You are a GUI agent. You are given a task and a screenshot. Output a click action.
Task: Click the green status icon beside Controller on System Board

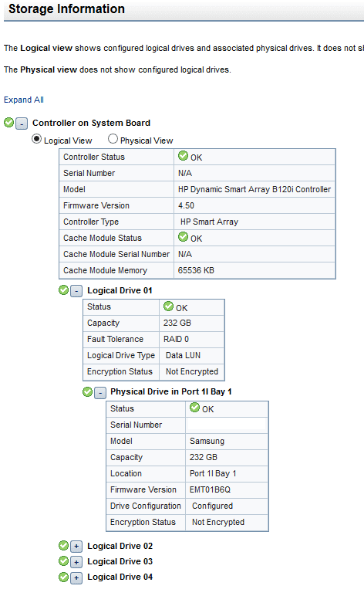(x=8, y=123)
